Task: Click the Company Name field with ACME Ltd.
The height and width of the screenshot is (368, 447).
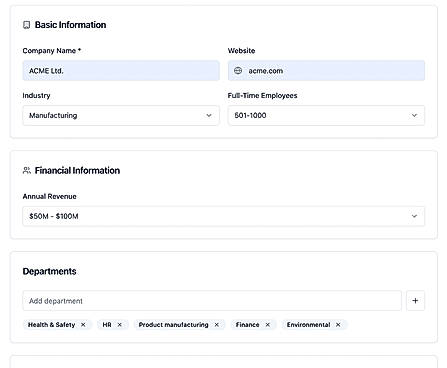Action: [121, 71]
